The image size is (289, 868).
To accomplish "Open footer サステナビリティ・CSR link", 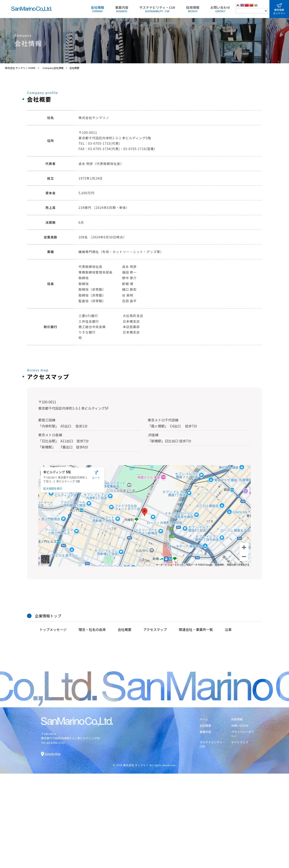I will (212, 744).
